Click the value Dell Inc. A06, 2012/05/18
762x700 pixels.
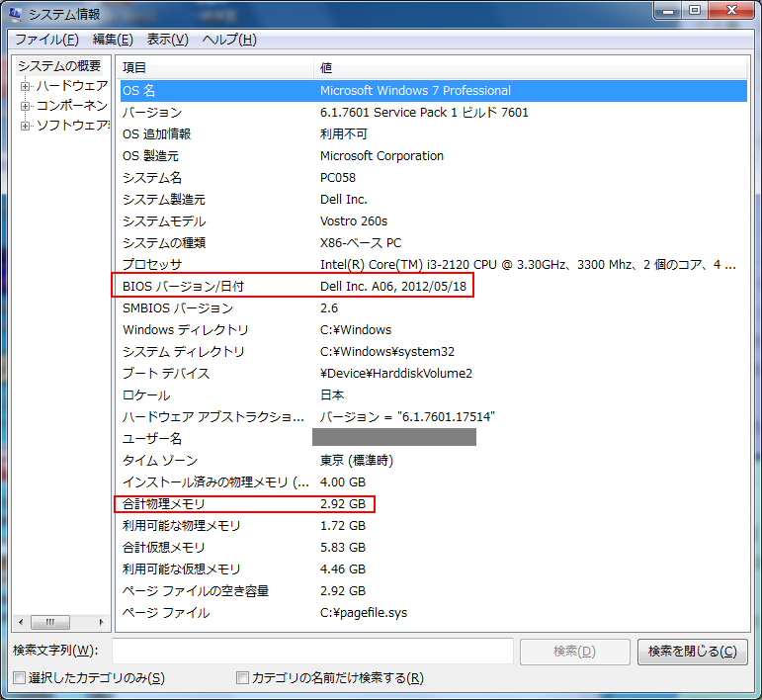(x=393, y=287)
